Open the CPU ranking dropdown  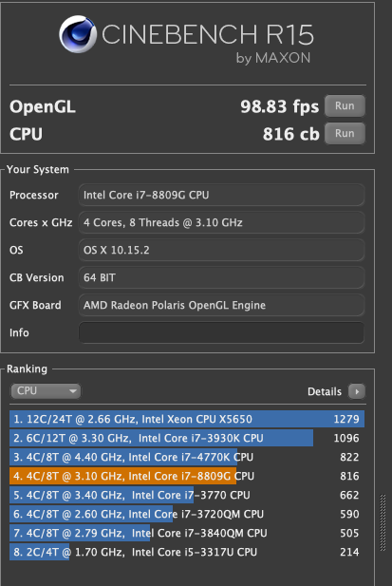[x=46, y=391]
